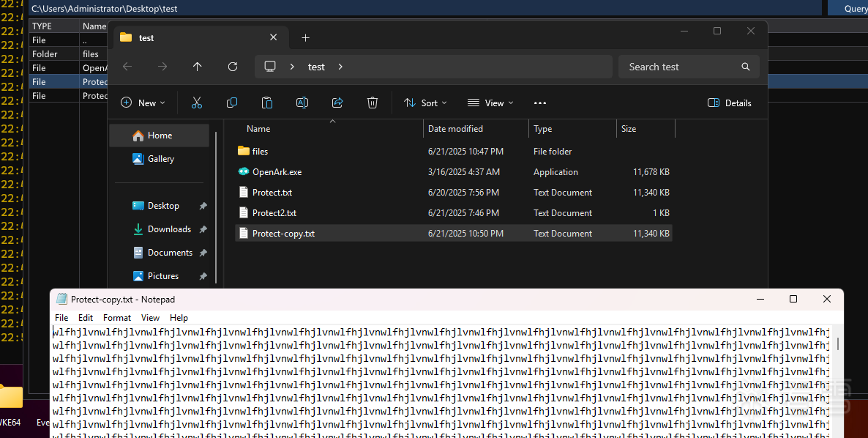The height and width of the screenshot is (438, 868).
Task: Click the Protect-copy.txt file icon
Action: tap(244, 233)
